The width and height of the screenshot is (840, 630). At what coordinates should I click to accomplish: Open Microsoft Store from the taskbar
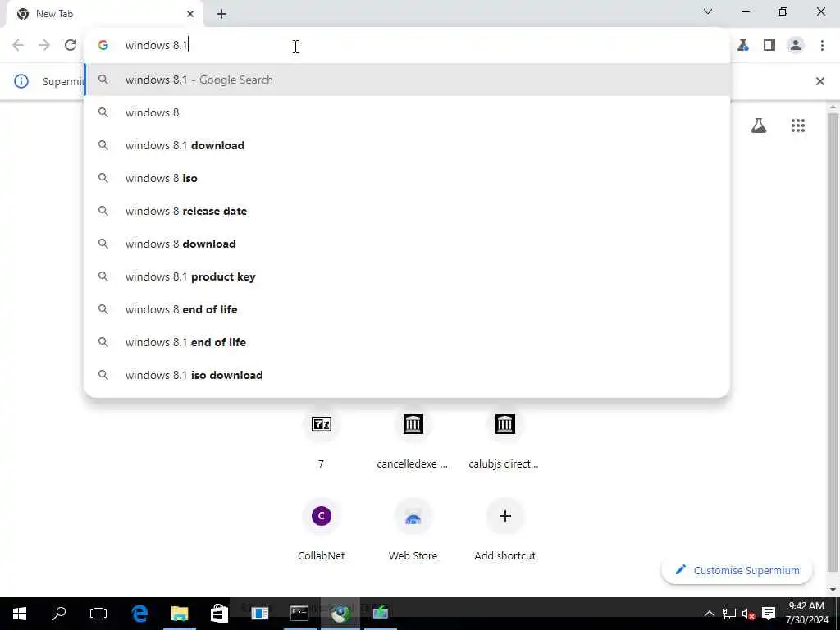[219, 614]
